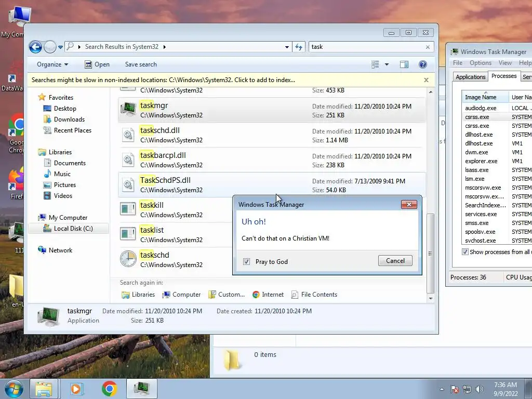Screen dimensions: 532x399
Task: Select audiodg.exe in process list
Action: 481,108
